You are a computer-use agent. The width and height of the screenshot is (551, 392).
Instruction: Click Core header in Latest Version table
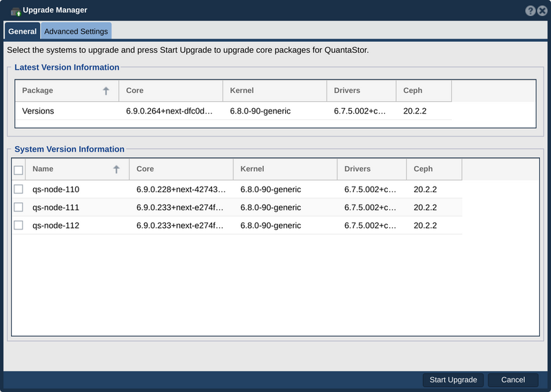(x=171, y=91)
